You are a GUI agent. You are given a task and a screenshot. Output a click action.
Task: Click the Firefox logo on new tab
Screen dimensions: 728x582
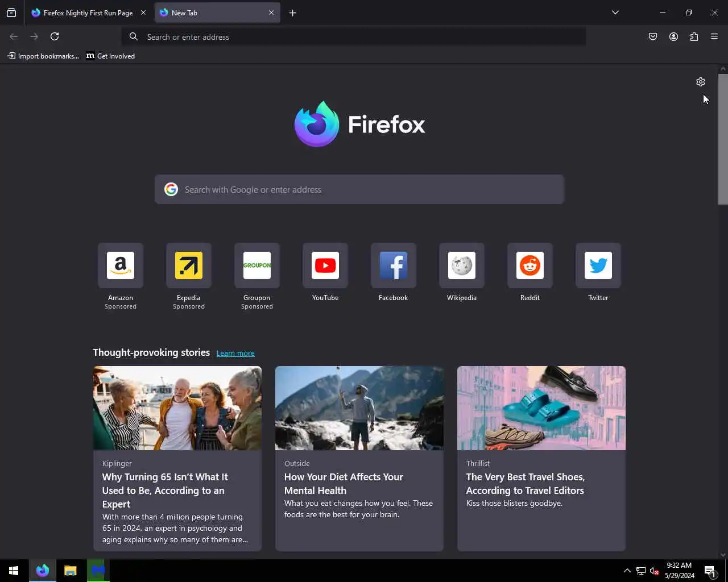pos(359,124)
